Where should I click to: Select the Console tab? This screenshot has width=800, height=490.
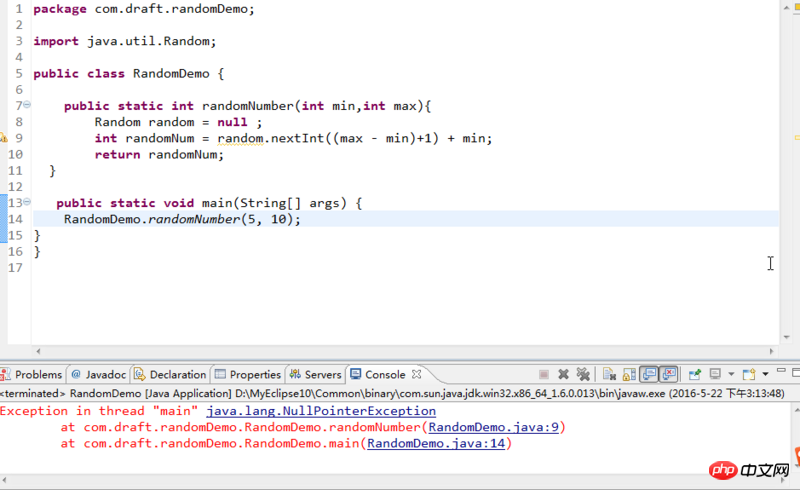(385, 375)
